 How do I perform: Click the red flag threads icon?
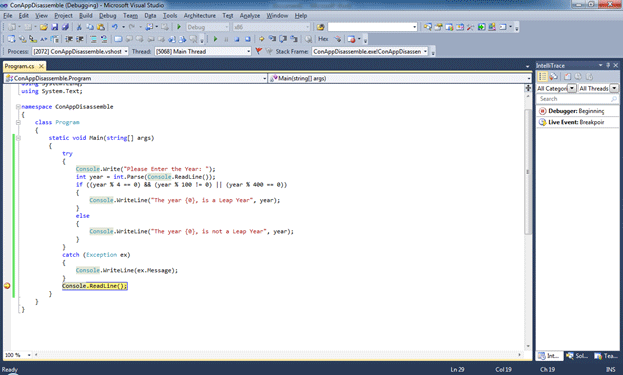pyautogui.click(x=258, y=51)
